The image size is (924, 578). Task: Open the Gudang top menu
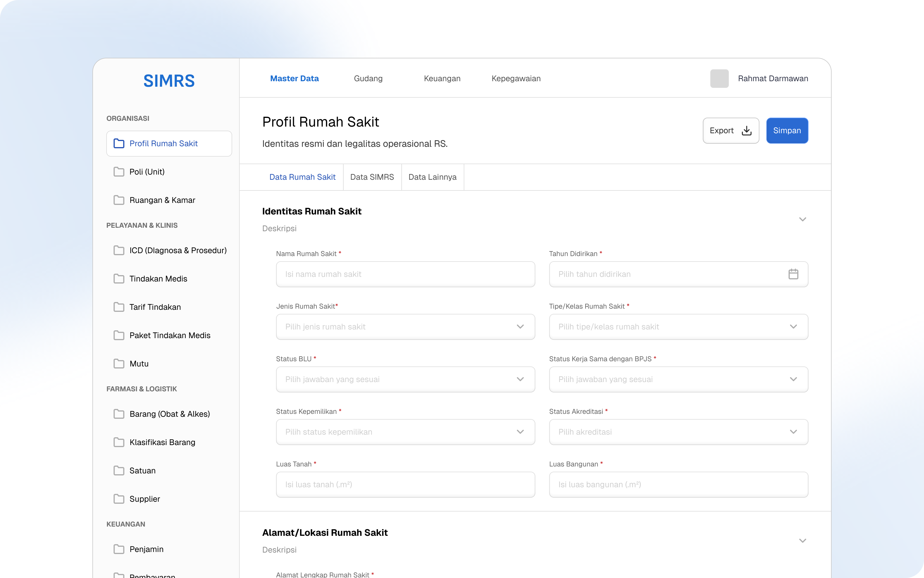pos(368,78)
